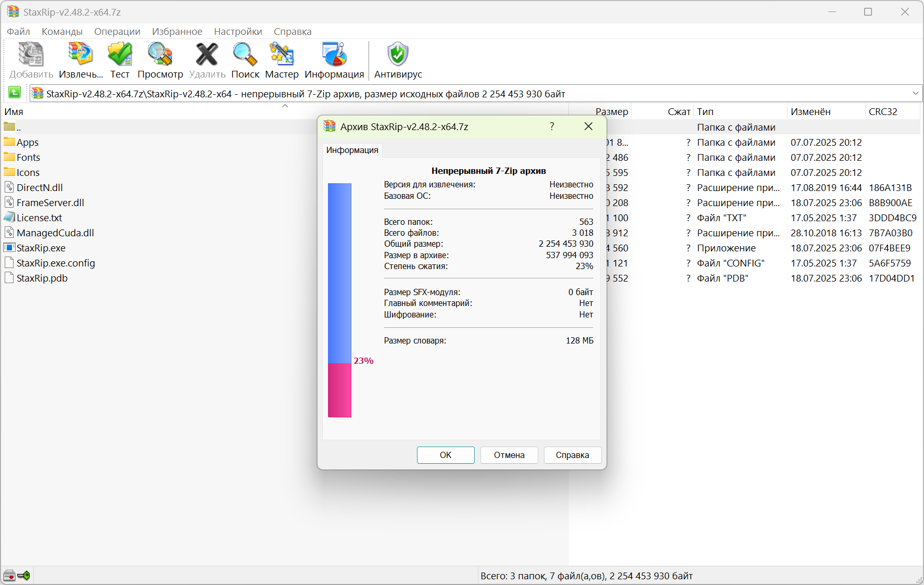Click the 2 254 453 930 total size value
This screenshot has width=924, height=585.
[x=566, y=244]
